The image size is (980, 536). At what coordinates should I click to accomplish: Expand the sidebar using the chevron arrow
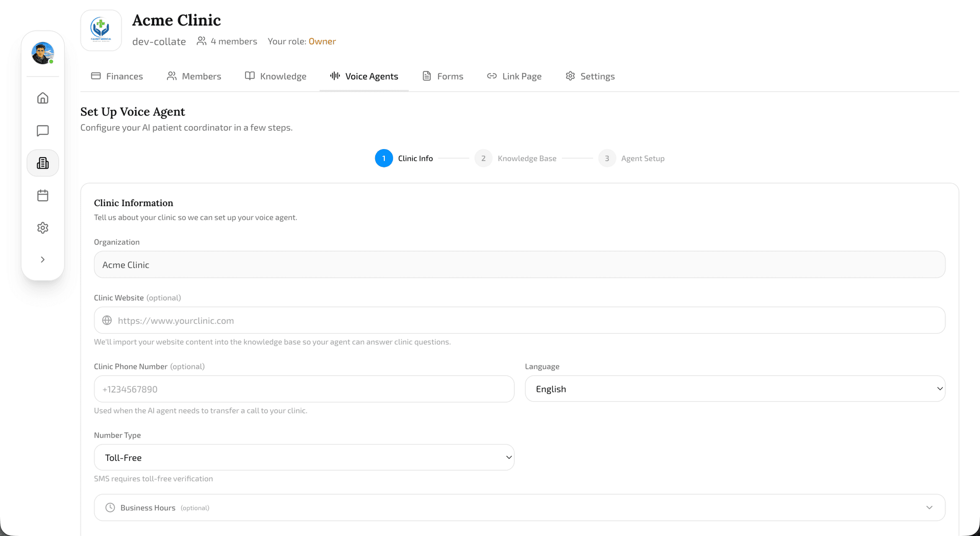click(x=42, y=259)
